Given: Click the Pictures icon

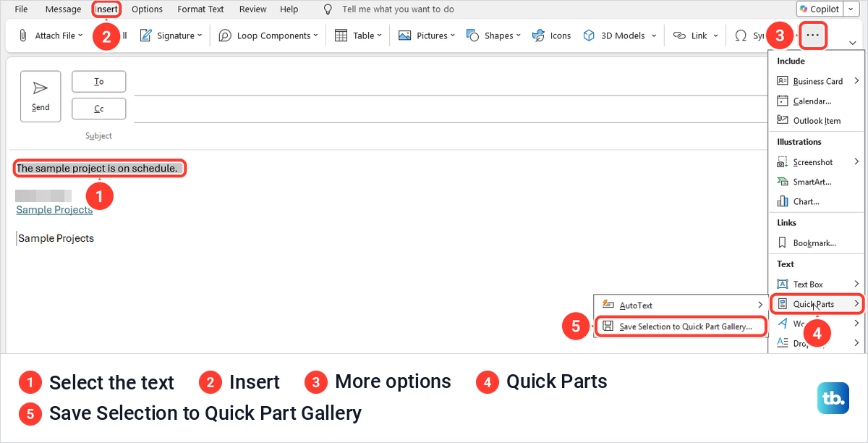Looking at the screenshot, I should click(405, 35).
